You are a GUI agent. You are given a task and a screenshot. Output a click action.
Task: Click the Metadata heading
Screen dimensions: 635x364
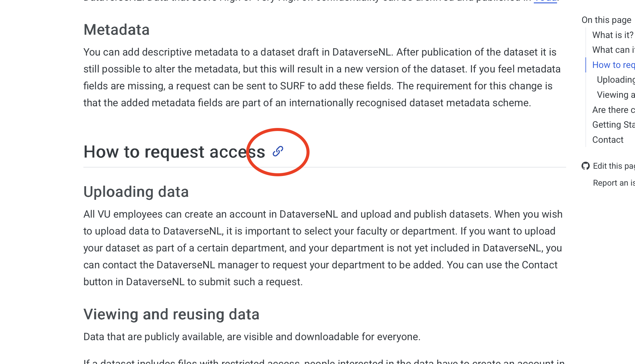tap(117, 30)
